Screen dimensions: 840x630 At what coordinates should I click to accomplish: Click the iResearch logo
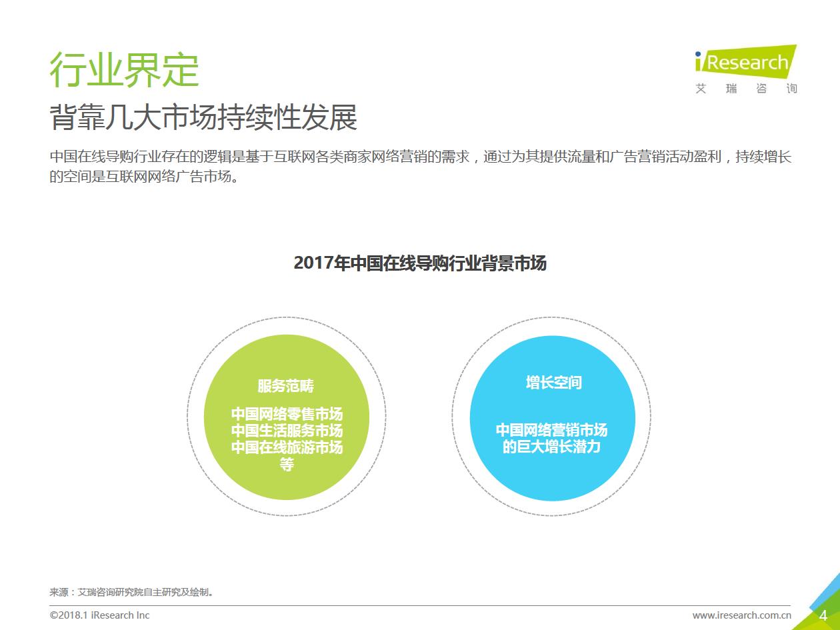coord(745,63)
